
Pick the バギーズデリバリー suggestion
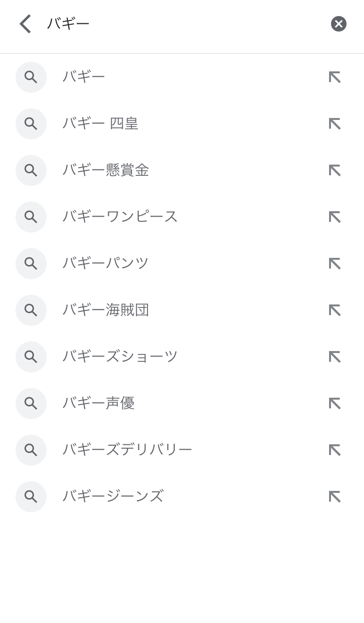tap(127, 450)
